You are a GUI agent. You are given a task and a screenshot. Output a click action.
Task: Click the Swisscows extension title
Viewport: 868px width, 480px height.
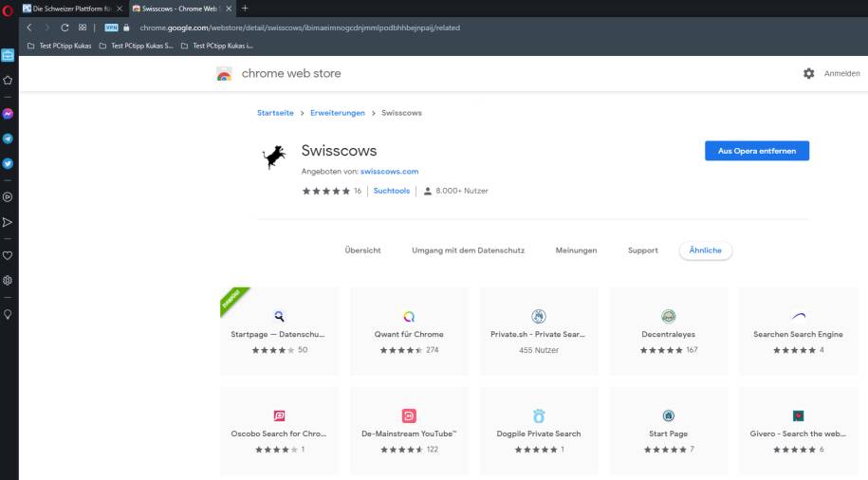pyautogui.click(x=339, y=151)
